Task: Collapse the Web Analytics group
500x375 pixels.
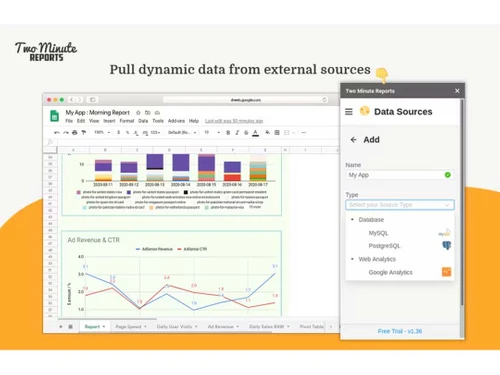Action: tap(352, 259)
